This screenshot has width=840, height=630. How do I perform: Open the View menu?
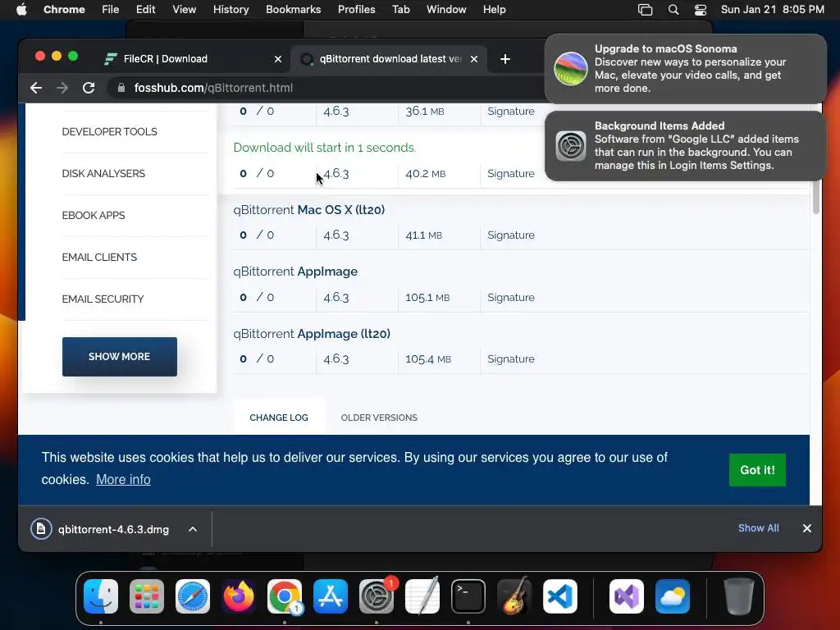click(x=184, y=10)
